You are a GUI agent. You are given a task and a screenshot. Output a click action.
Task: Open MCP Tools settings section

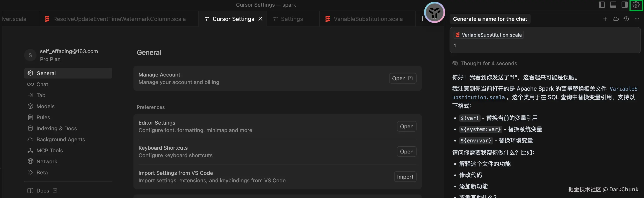(49, 150)
